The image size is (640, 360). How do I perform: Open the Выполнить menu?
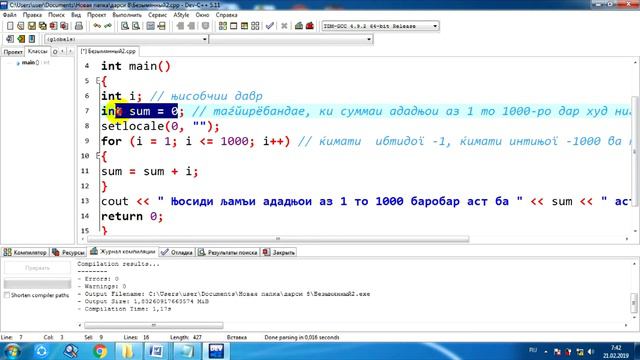pyautogui.click(x=127, y=15)
